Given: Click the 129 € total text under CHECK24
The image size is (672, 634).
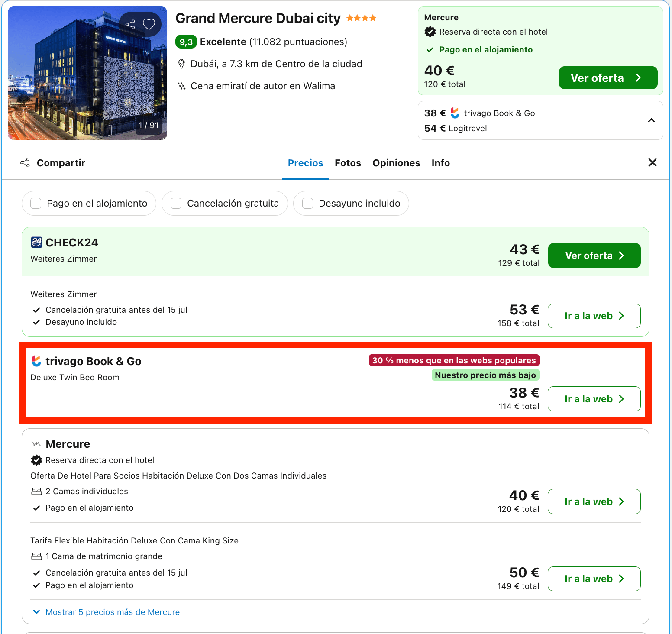Looking at the screenshot, I should [519, 263].
